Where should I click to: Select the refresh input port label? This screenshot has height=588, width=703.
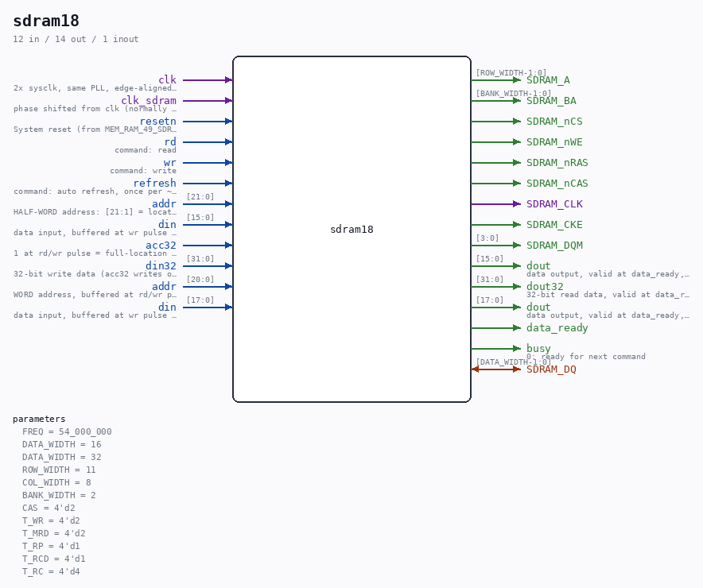pos(155,183)
